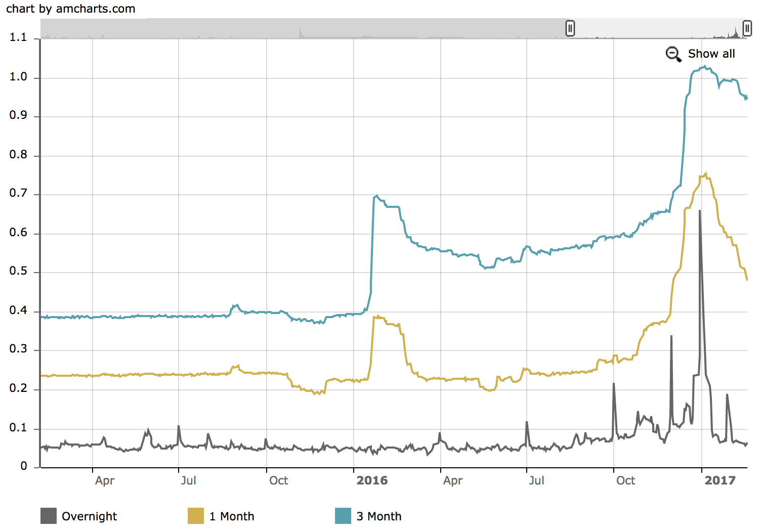Toggle the gray Overnight legend marker
763x532 pixels.
tap(49, 516)
